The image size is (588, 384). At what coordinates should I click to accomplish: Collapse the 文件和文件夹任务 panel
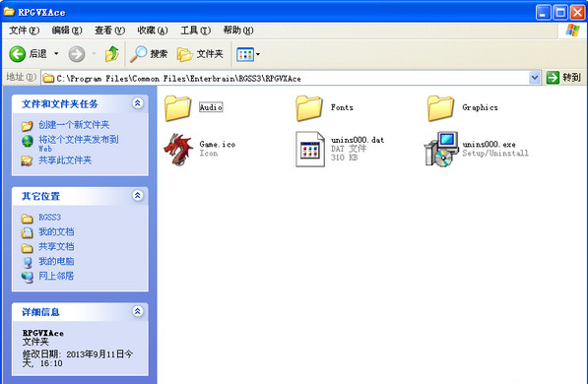tap(138, 103)
